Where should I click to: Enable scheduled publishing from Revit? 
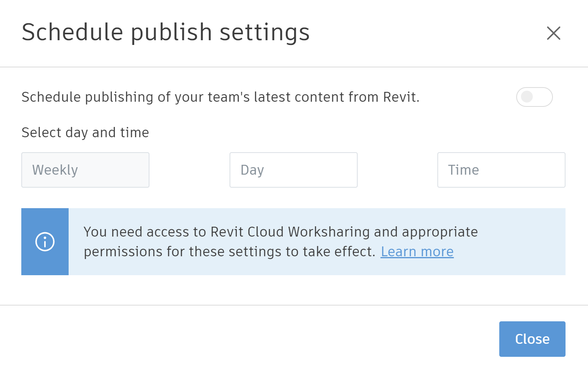tap(534, 97)
